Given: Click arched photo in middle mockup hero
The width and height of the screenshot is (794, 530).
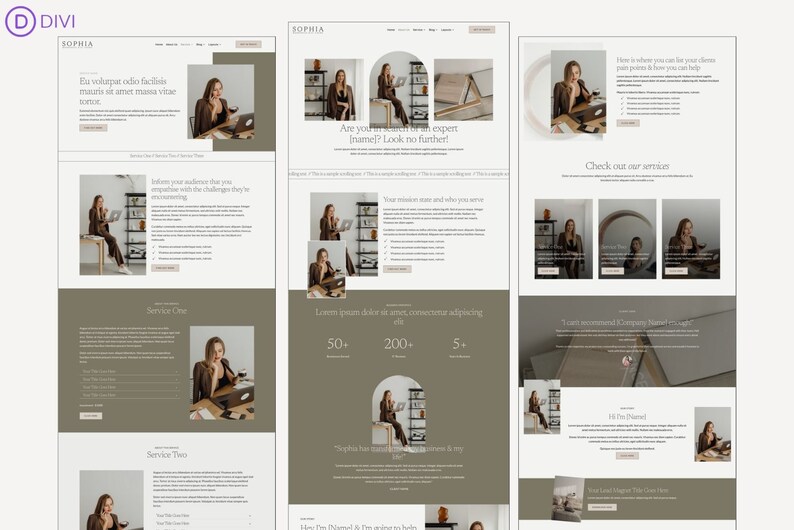Looking at the screenshot, I should pyautogui.click(x=399, y=89).
